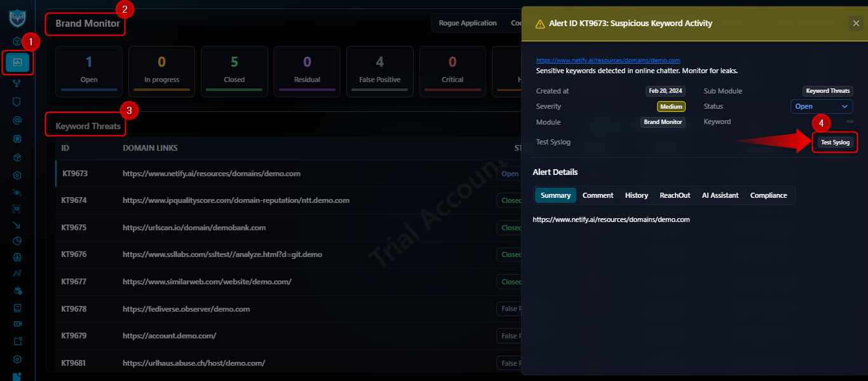
Task: Select the KT9673 alert row ID
Action: click(74, 174)
